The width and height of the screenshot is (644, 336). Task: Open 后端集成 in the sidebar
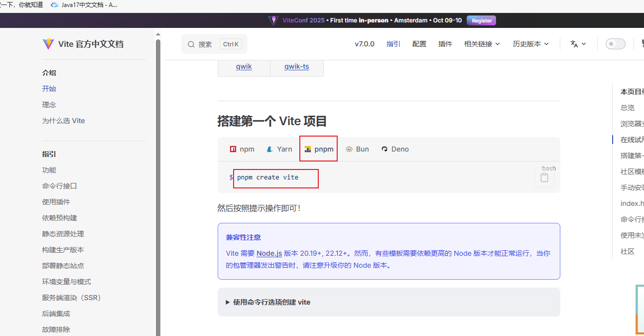(x=56, y=314)
